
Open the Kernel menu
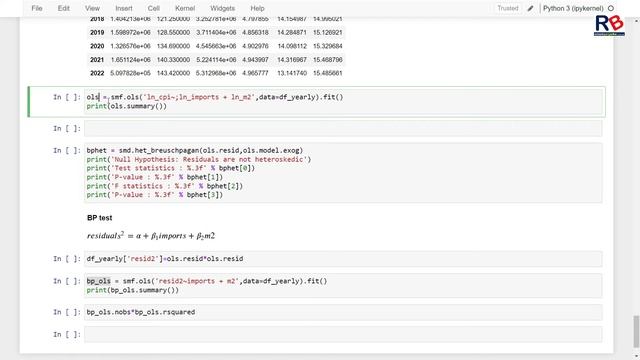tap(185, 8)
